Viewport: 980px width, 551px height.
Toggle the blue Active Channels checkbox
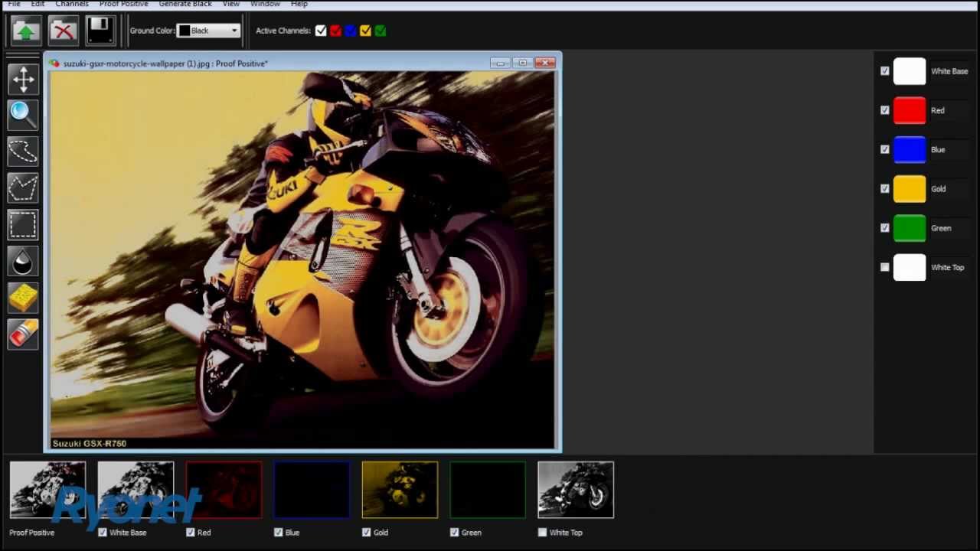point(351,31)
